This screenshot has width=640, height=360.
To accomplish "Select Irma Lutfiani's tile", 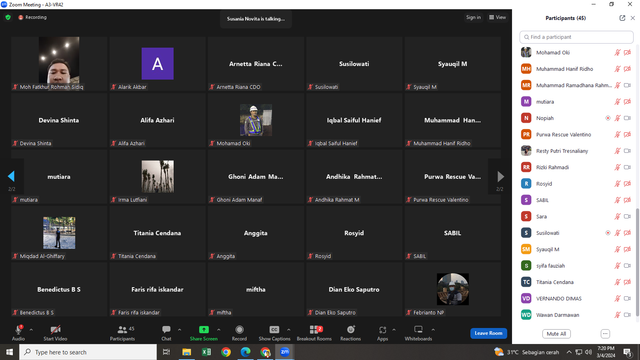I will click(x=158, y=176).
